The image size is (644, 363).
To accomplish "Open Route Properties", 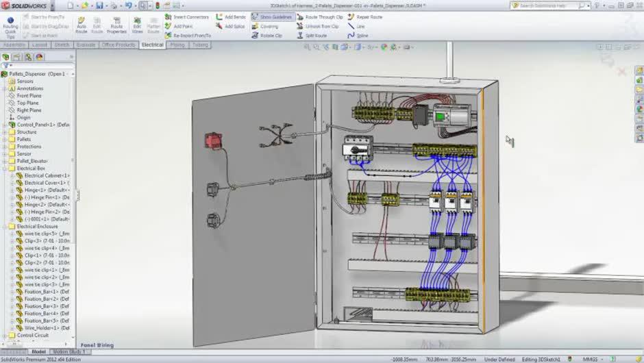I will [116, 25].
